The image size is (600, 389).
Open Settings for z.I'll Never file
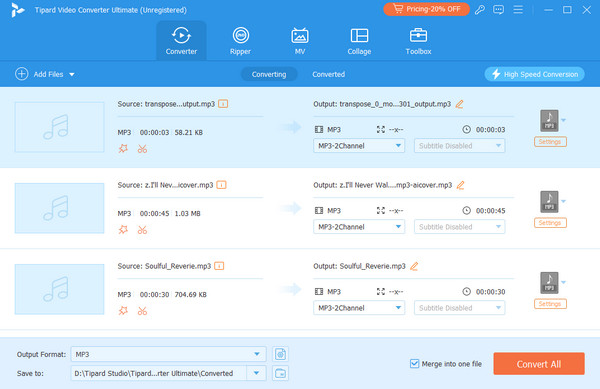coord(550,223)
